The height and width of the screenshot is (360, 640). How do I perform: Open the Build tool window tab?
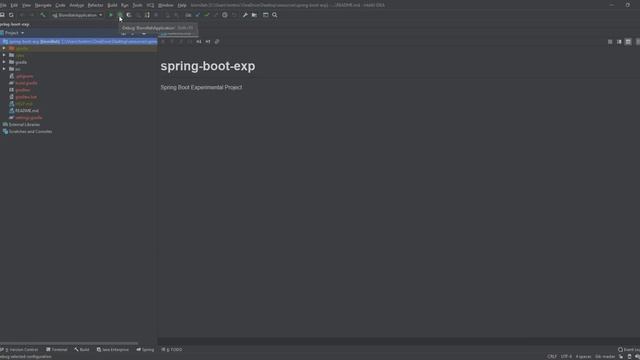pyautogui.click(x=82, y=350)
